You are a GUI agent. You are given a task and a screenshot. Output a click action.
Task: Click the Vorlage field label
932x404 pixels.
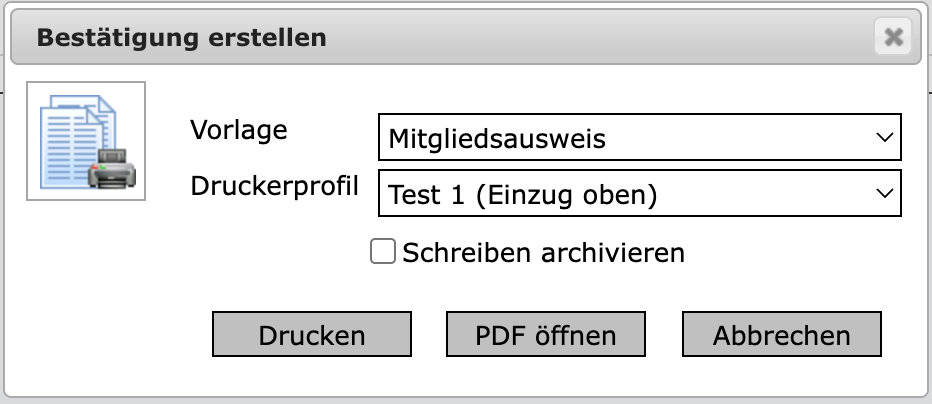point(238,130)
